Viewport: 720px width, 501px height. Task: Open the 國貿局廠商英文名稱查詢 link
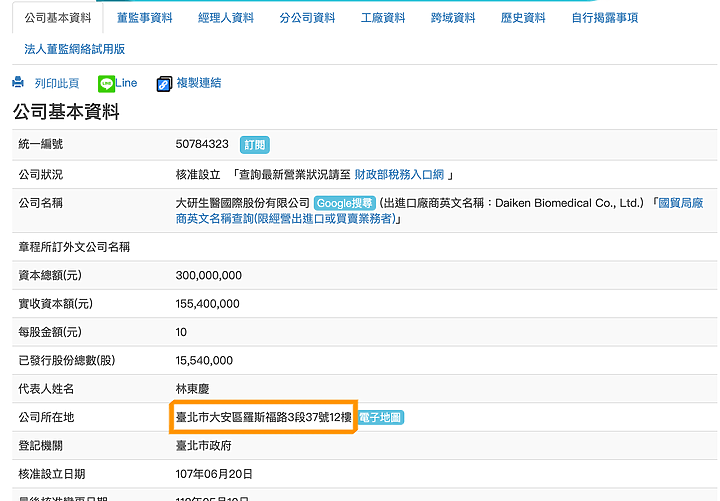[439, 211]
